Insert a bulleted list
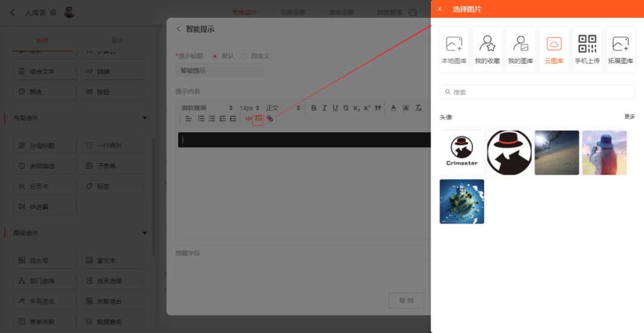644x333 pixels. 212,119
